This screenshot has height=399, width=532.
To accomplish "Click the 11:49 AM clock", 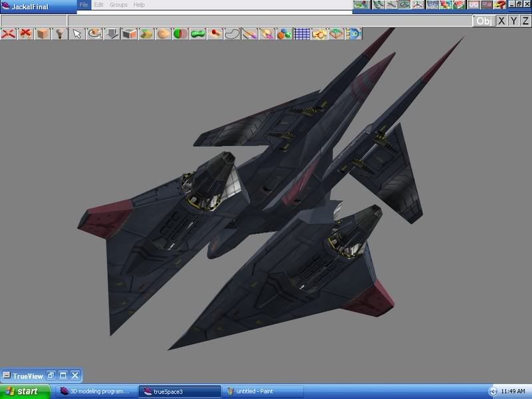I will (x=513, y=392).
